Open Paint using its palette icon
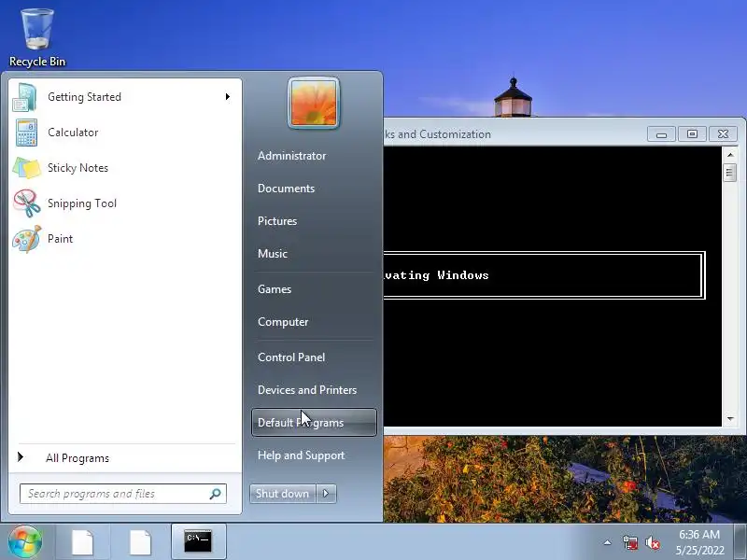Viewport: 747px width, 560px height. pos(27,239)
